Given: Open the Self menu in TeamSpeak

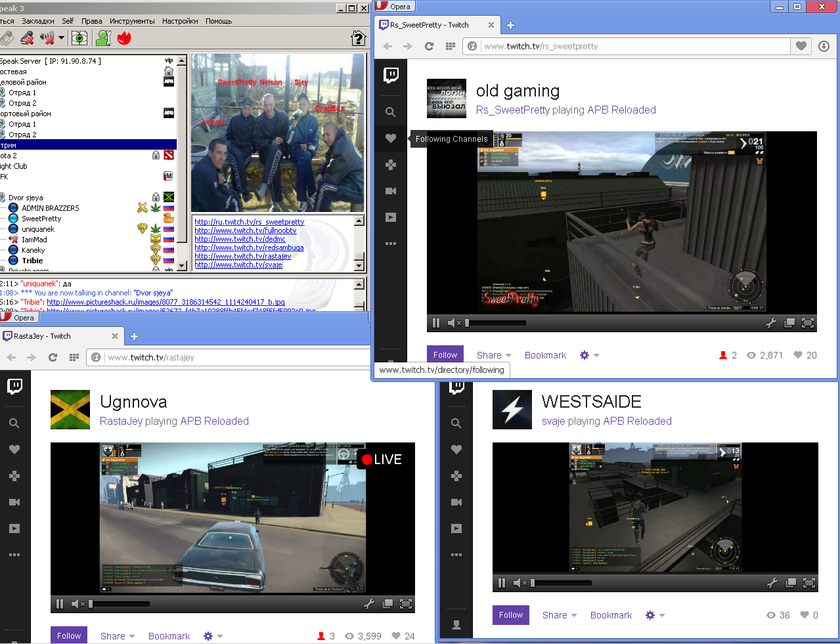Looking at the screenshot, I should (68, 21).
